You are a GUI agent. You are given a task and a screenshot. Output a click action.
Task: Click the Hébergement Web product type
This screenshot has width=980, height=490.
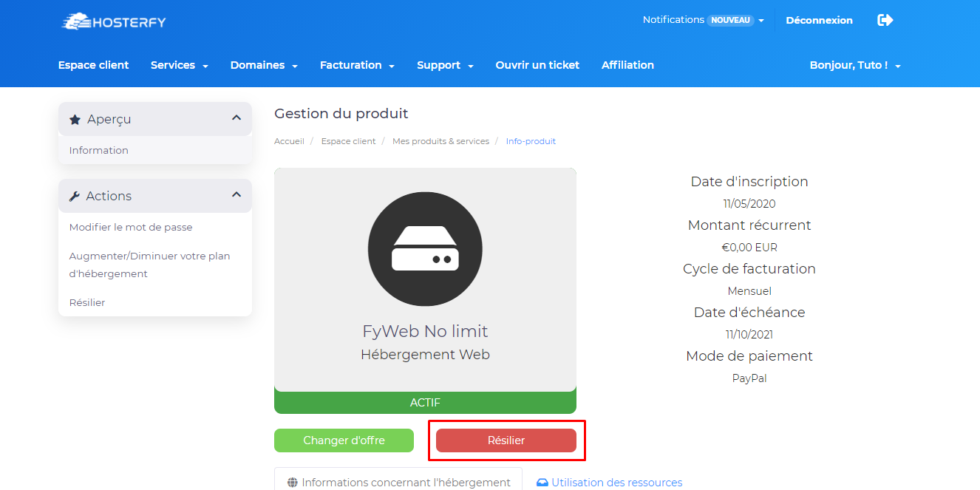click(425, 355)
